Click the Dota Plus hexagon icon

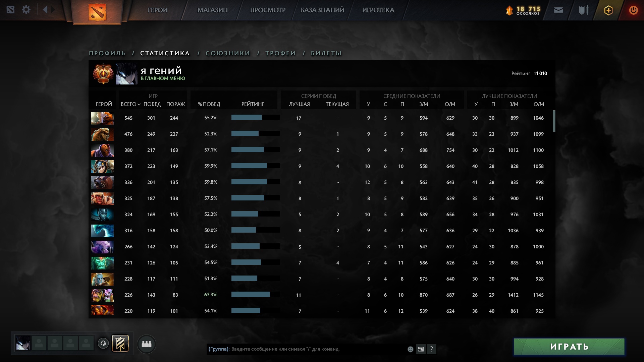pos(608,10)
